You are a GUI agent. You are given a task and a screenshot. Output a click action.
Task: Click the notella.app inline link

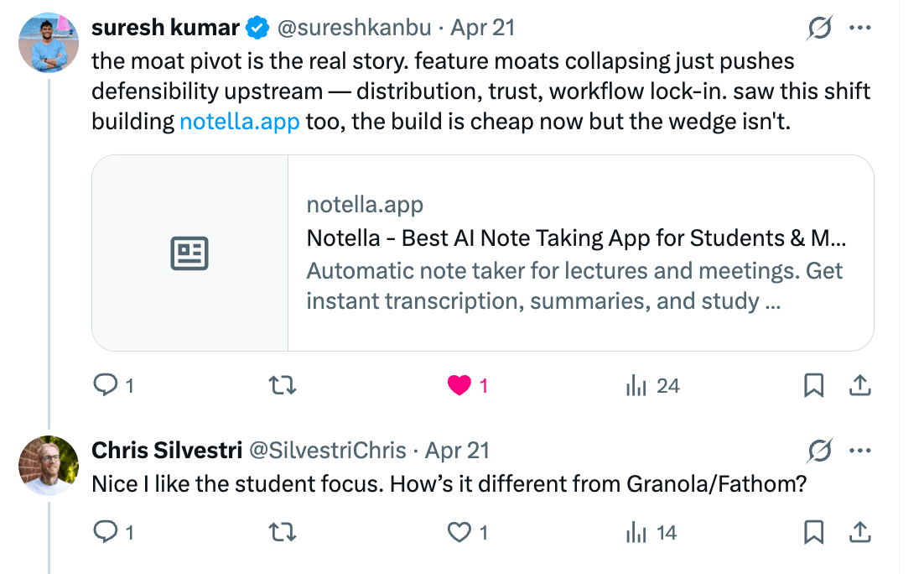(240, 122)
